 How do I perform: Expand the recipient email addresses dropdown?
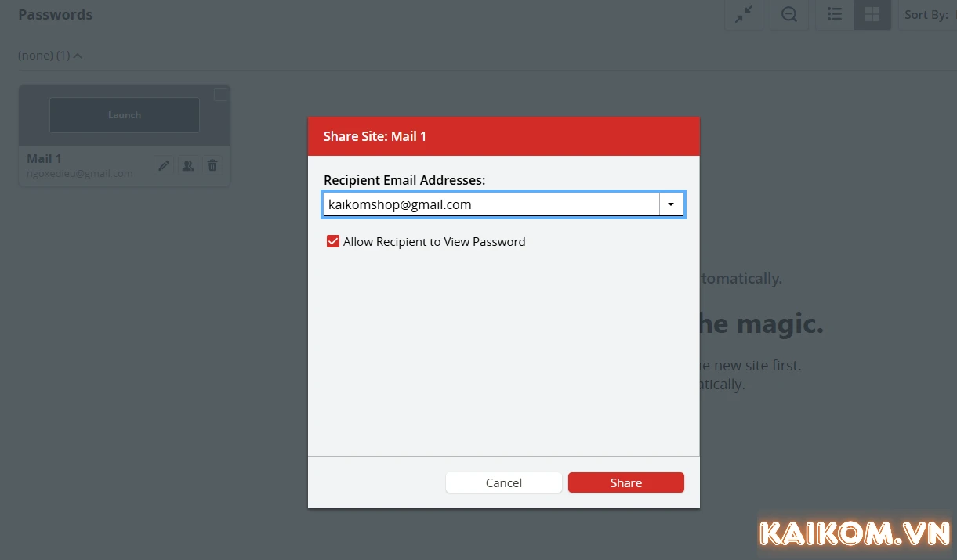point(671,204)
